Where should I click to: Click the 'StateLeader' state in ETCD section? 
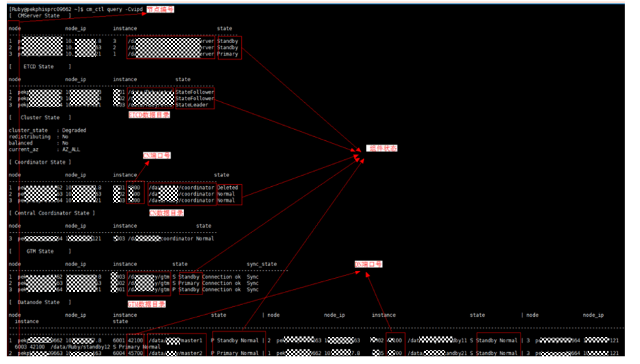coord(192,105)
